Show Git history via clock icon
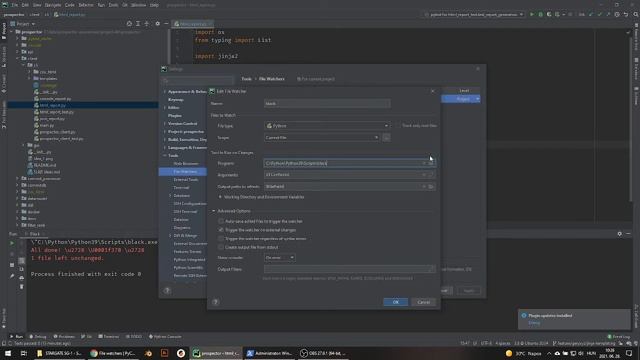Viewport: 640px width, 360px height. click(617, 14)
